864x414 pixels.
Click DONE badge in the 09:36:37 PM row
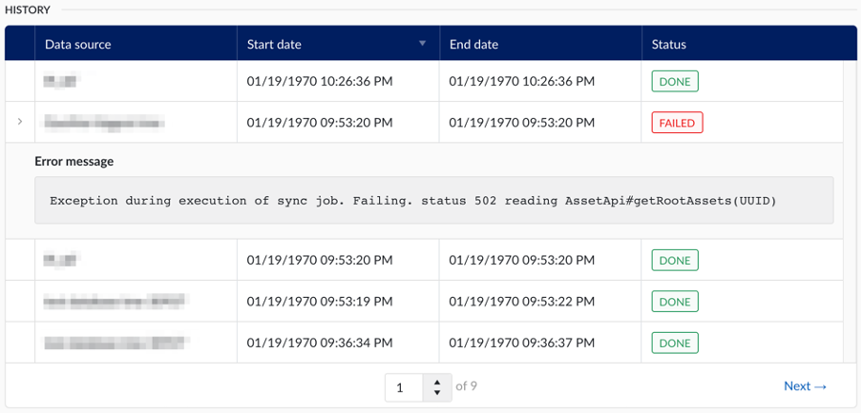[x=675, y=342]
